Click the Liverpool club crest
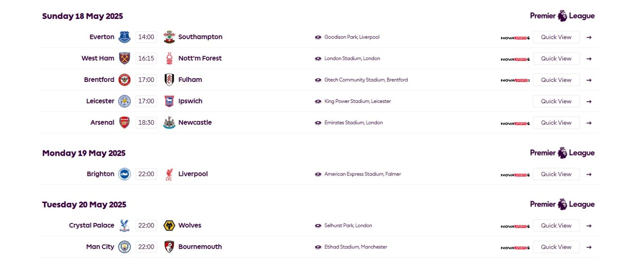 click(169, 174)
